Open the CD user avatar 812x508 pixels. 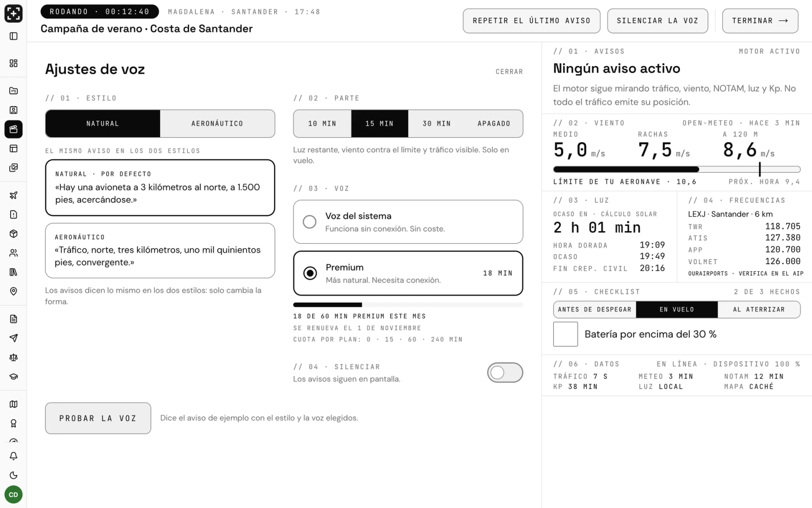pyautogui.click(x=14, y=495)
